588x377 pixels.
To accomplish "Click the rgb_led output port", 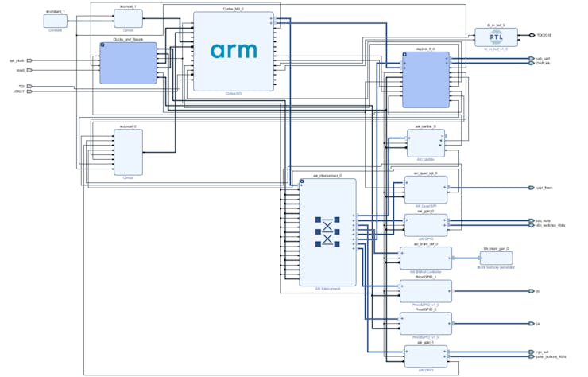I will pos(532,352).
